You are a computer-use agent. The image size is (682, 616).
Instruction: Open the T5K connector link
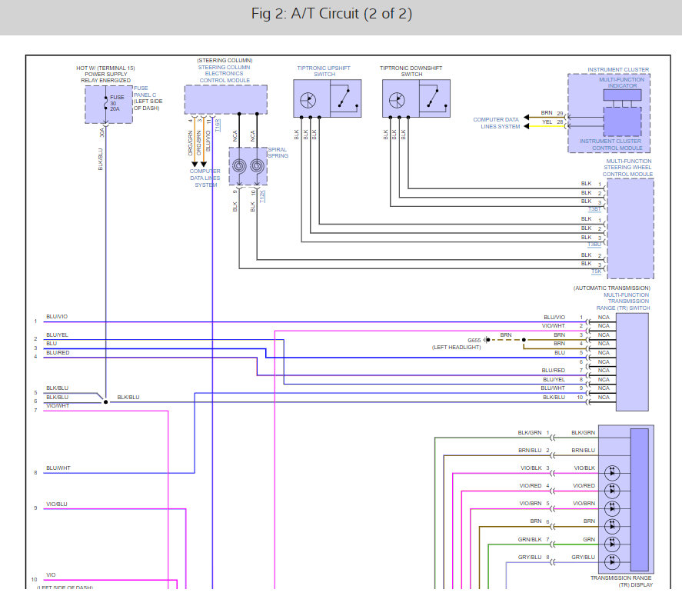(596, 271)
